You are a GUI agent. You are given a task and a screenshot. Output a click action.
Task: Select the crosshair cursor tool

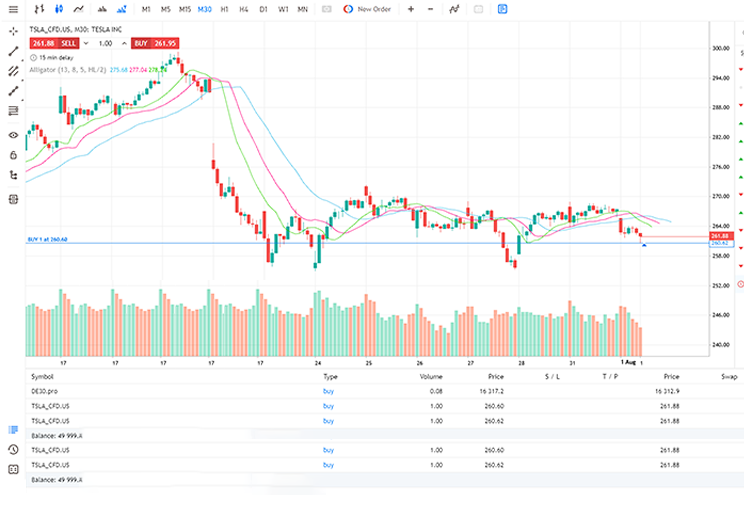13,31
